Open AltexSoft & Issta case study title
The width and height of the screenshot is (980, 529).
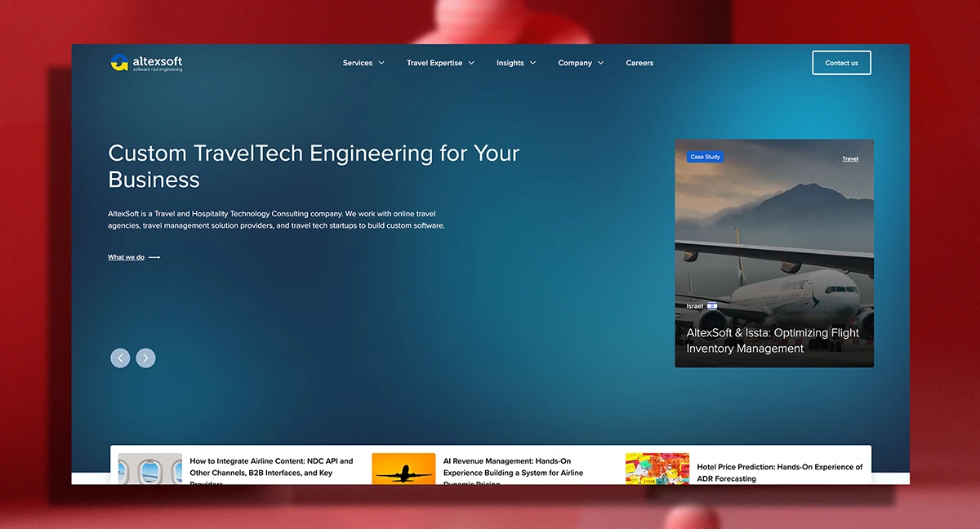773,340
